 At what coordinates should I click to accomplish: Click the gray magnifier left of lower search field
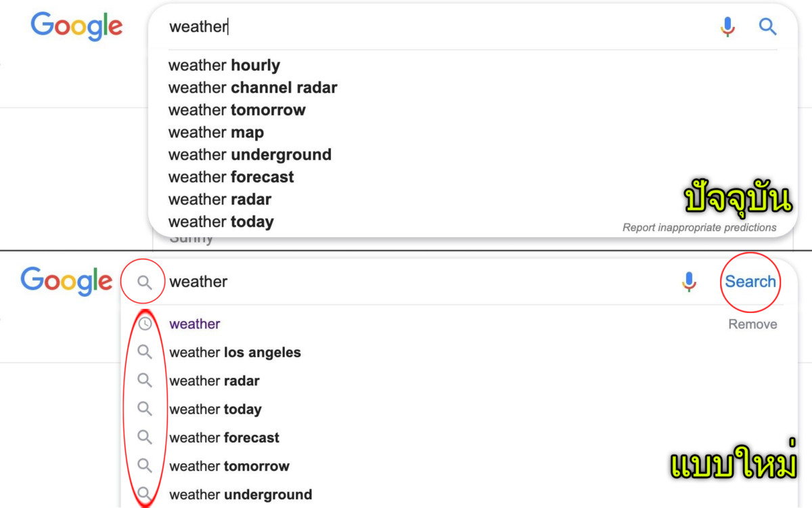(x=144, y=282)
